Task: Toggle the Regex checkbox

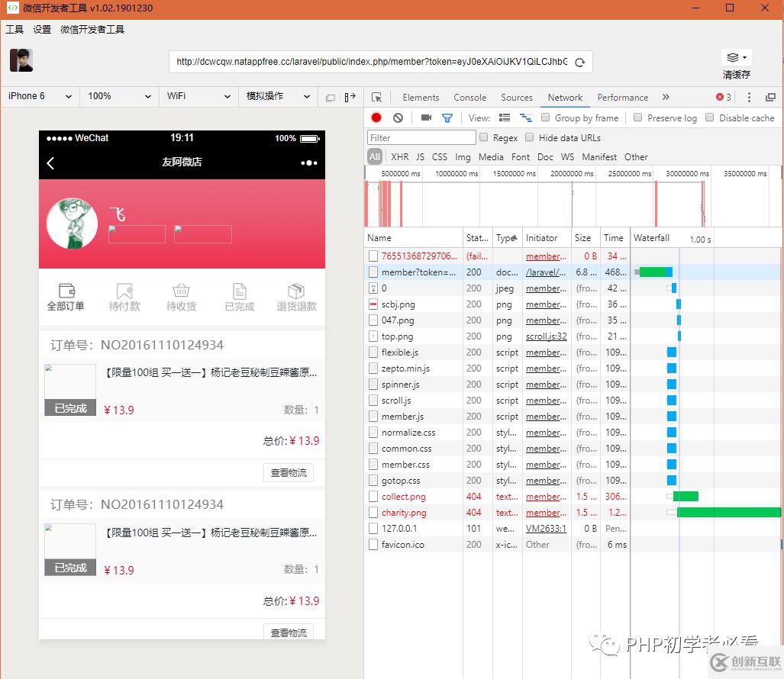Action: (x=483, y=137)
